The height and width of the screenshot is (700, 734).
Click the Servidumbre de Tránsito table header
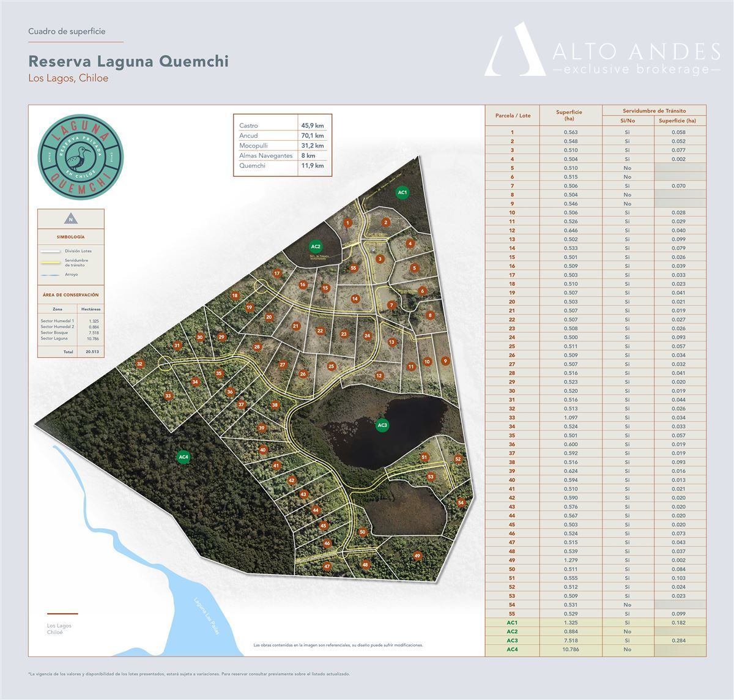654,111
